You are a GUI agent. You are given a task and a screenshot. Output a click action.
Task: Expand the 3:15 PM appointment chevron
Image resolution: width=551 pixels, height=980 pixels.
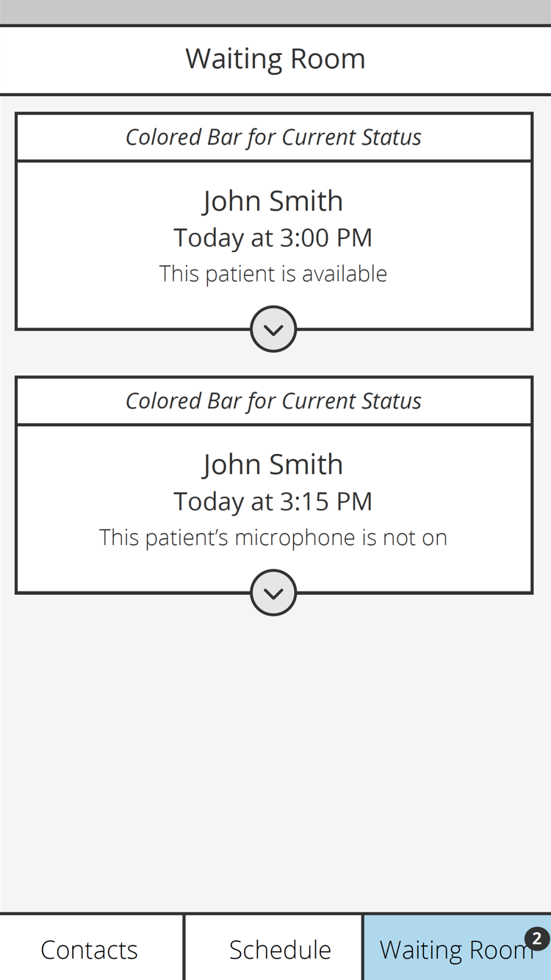pyautogui.click(x=273, y=593)
